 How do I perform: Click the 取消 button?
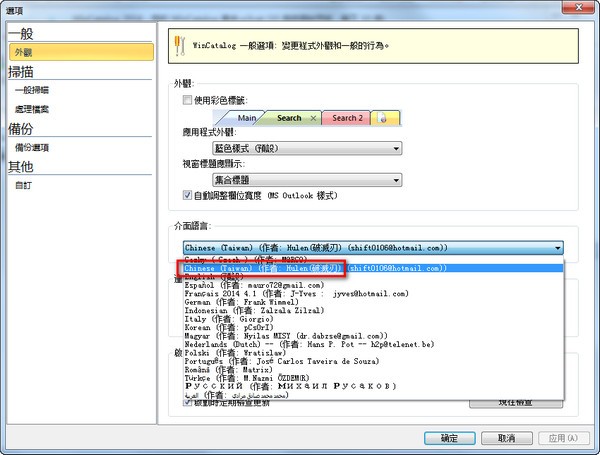[506, 438]
